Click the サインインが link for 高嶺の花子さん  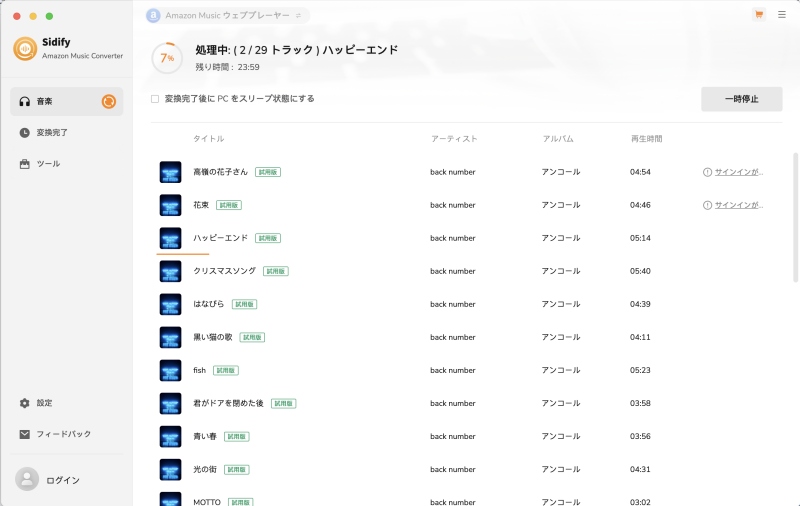pyautogui.click(x=739, y=172)
